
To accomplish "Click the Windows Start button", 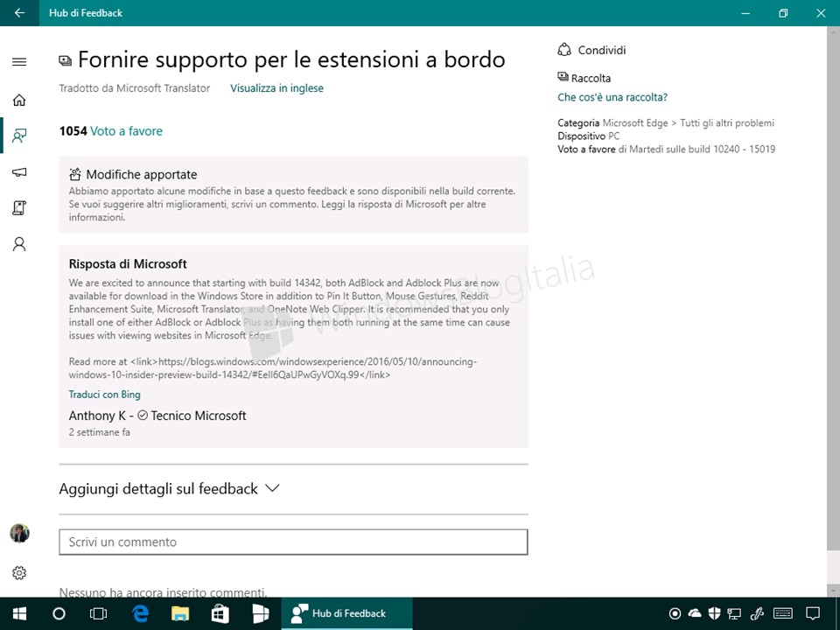I will coord(20,613).
